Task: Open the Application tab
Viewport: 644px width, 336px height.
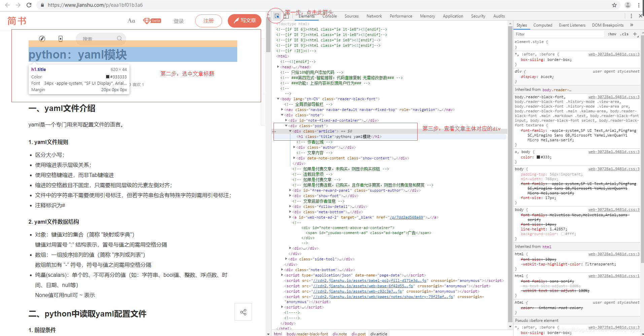Action: pos(453,16)
